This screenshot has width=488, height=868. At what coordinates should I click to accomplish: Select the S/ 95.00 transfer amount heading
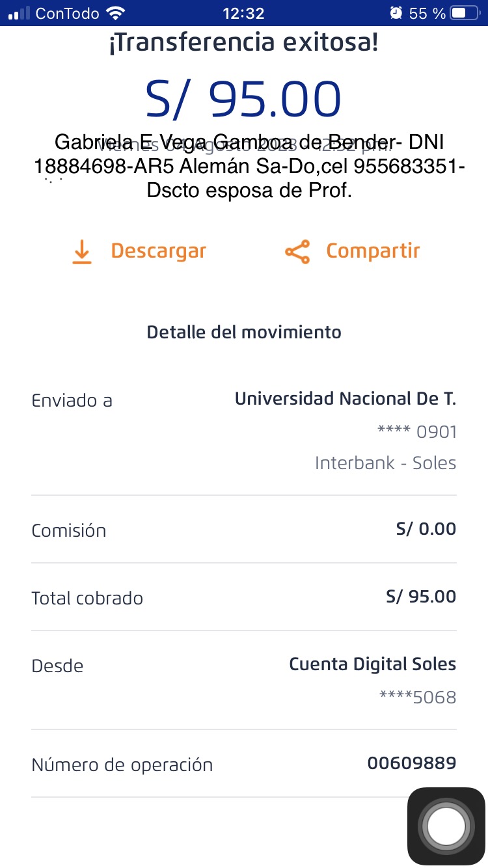pos(243,100)
